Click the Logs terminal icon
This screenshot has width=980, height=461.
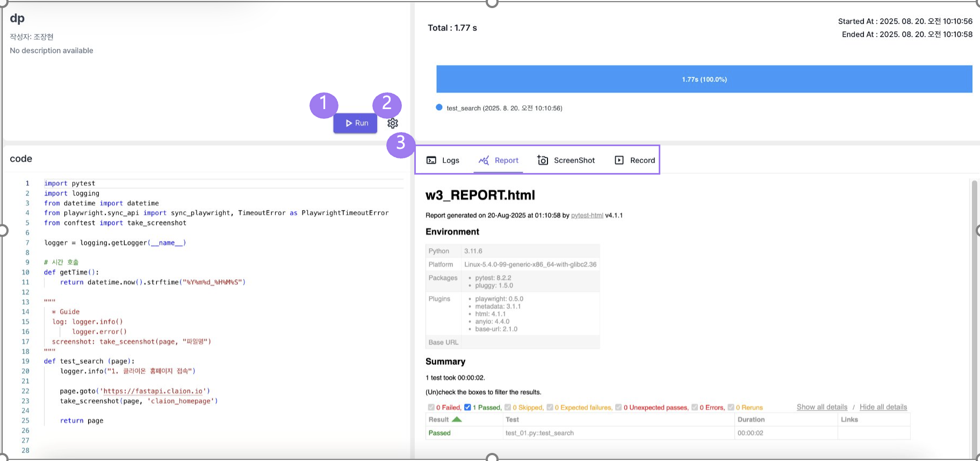tap(431, 160)
